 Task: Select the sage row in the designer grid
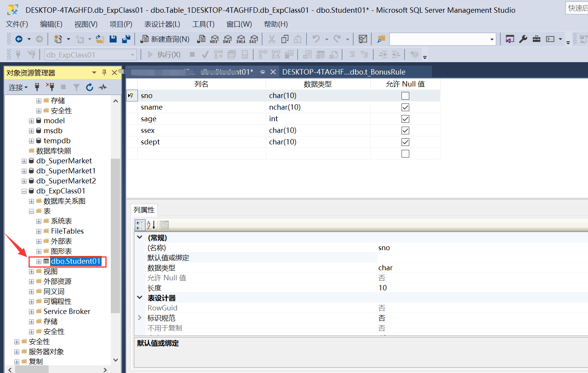pyautogui.click(x=132, y=119)
